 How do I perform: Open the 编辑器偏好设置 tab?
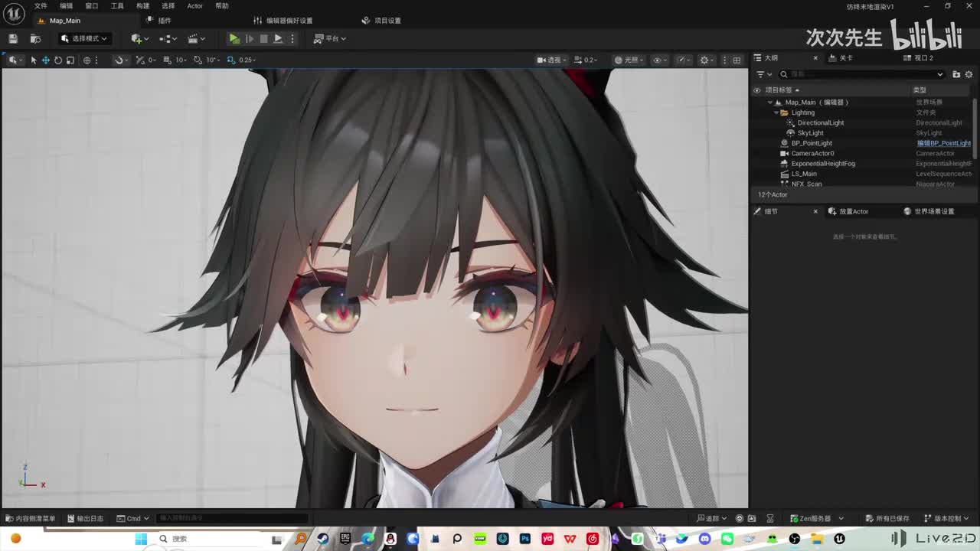283,21
